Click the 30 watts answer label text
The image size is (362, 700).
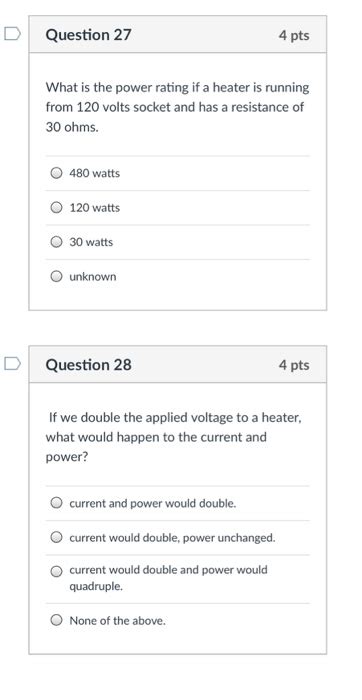91,242
